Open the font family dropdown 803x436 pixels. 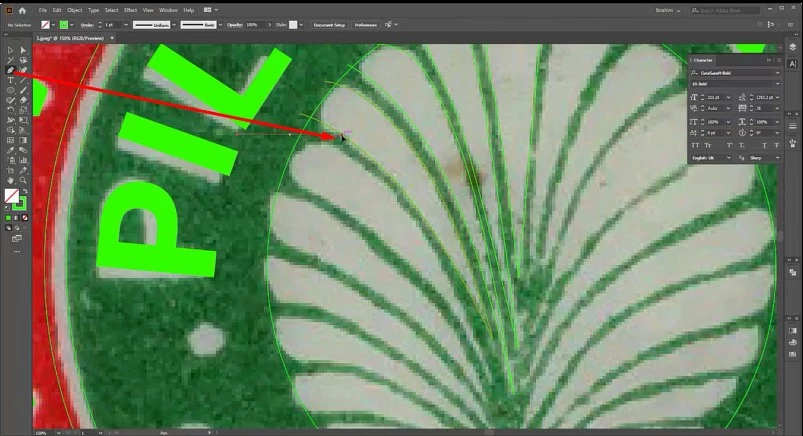[x=777, y=73]
